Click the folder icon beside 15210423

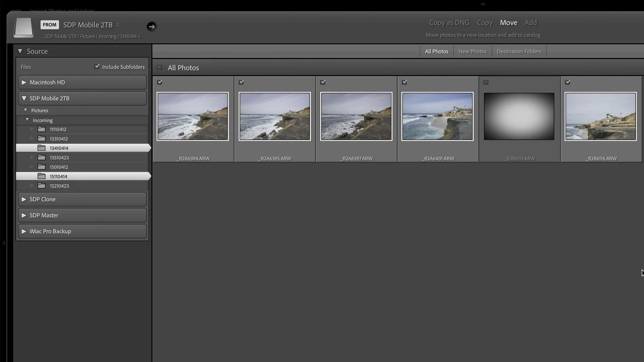(42, 185)
